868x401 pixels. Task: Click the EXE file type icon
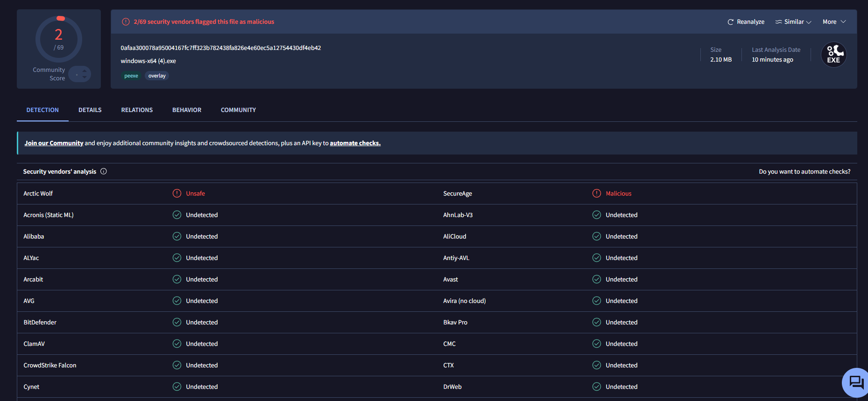(833, 55)
